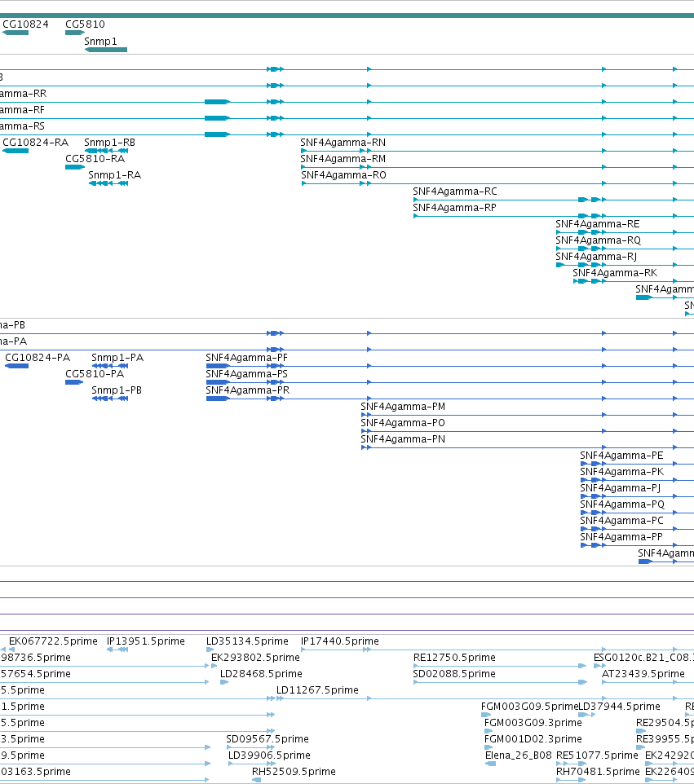Click the SD02088.5prime EST label
This screenshot has width=694, height=784.
point(454,674)
